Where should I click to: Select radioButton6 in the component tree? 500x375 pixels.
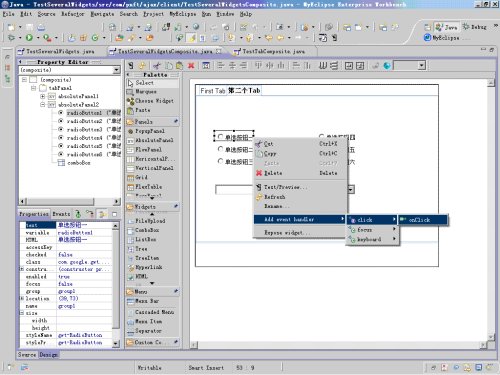pos(89,154)
